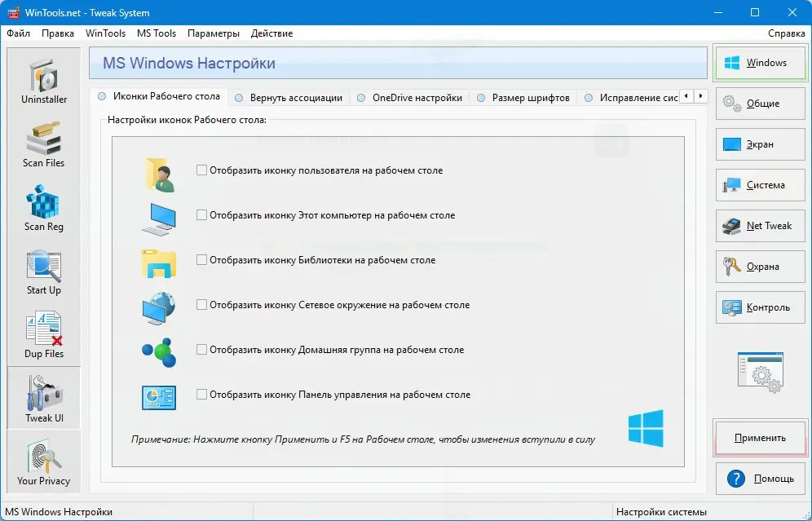
Task: Enable Этот компьютер desktop icon checkbox
Action: point(201,215)
